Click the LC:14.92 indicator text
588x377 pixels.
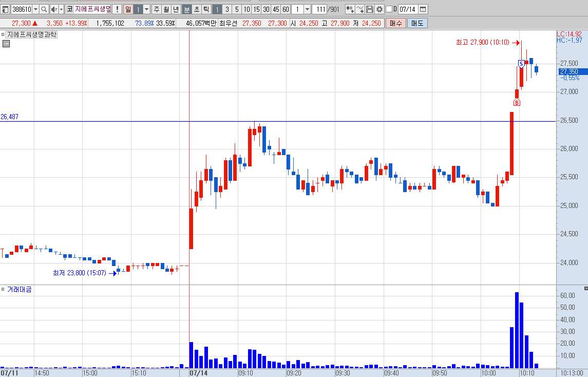[569, 34]
